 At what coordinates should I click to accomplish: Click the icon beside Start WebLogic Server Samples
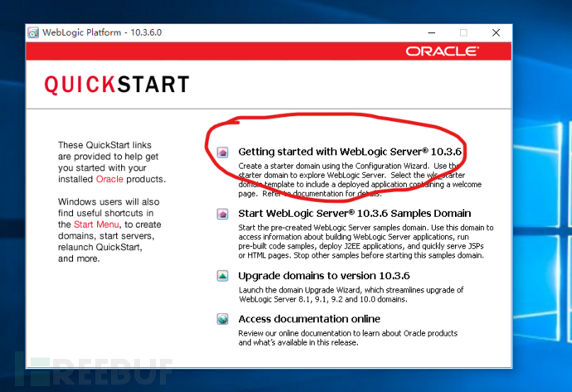pyautogui.click(x=222, y=214)
